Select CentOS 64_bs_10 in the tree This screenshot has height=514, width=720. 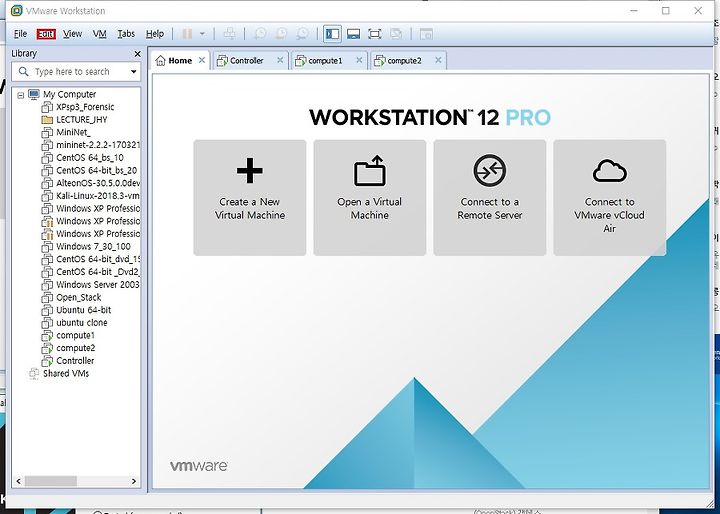point(90,158)
